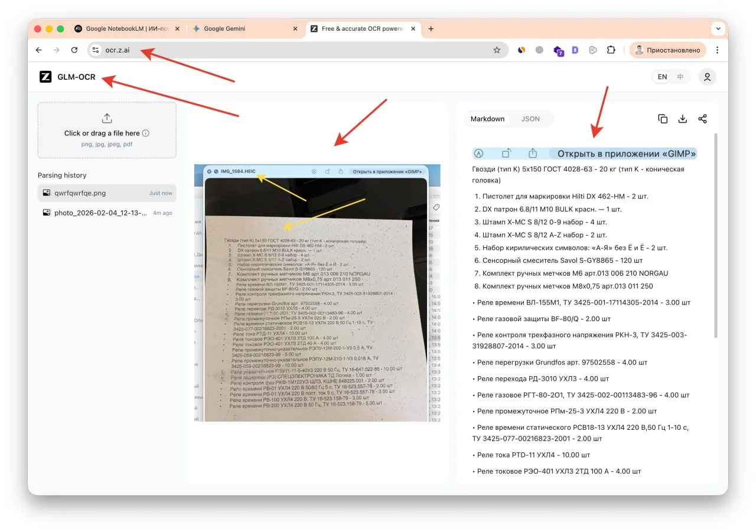This screenshot has height=532, width=756.
Task: Switch output view to JSON
Action: coord(530,119)
